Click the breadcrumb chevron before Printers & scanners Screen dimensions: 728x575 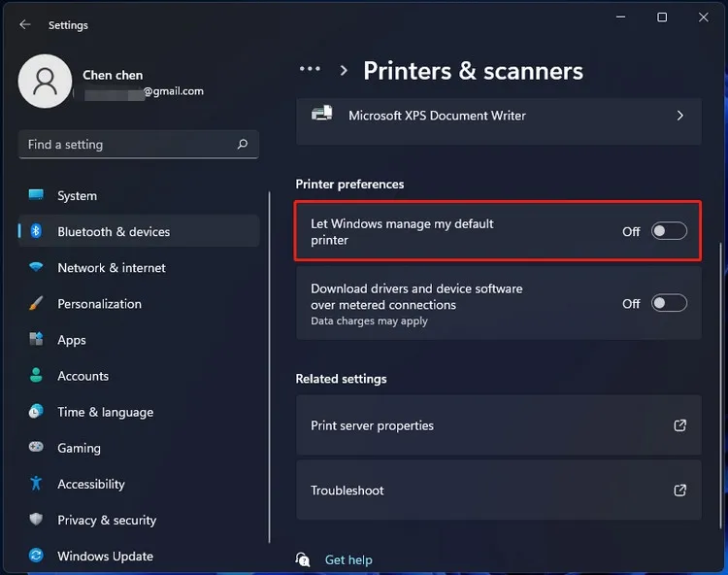coord(344,70)
